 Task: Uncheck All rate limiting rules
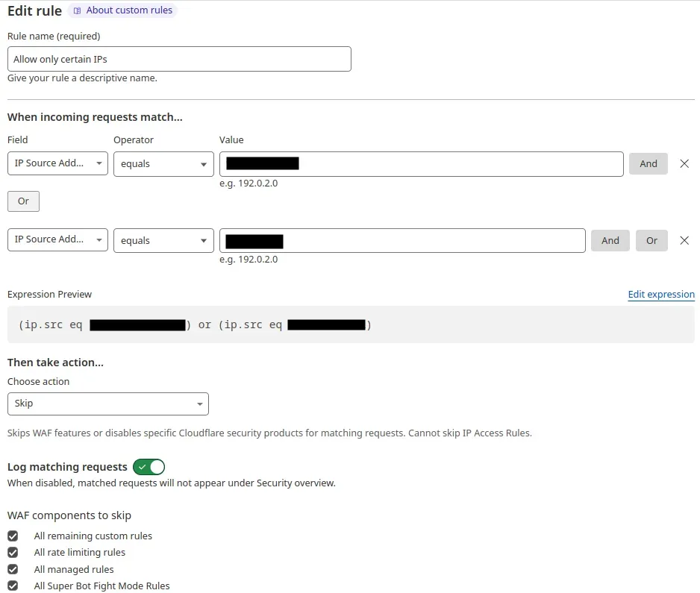click(13, 552)
